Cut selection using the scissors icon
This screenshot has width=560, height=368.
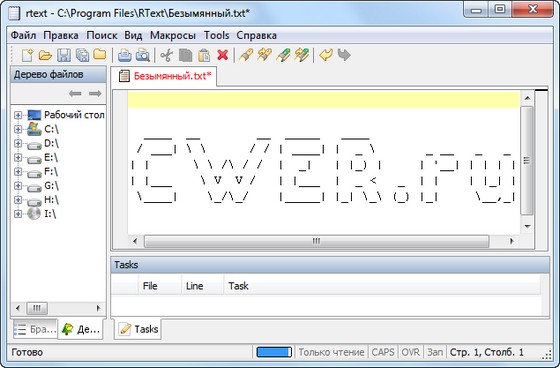(166, 55)
